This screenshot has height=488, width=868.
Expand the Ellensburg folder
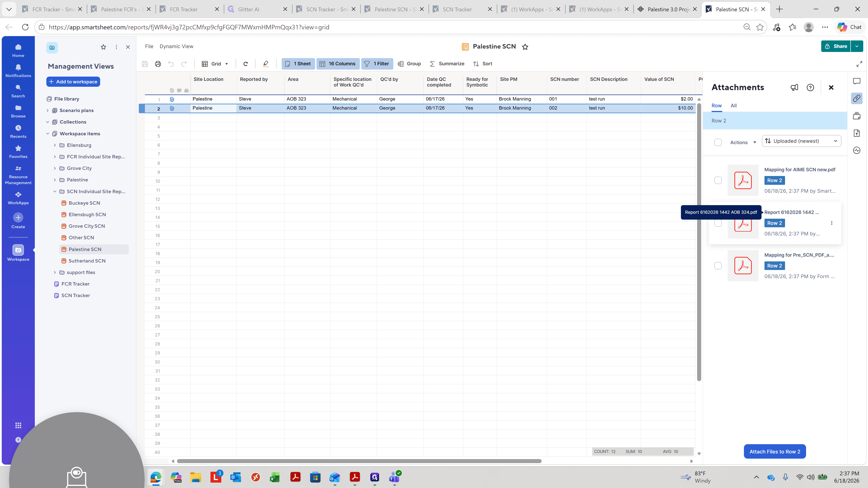click(54, 145)
